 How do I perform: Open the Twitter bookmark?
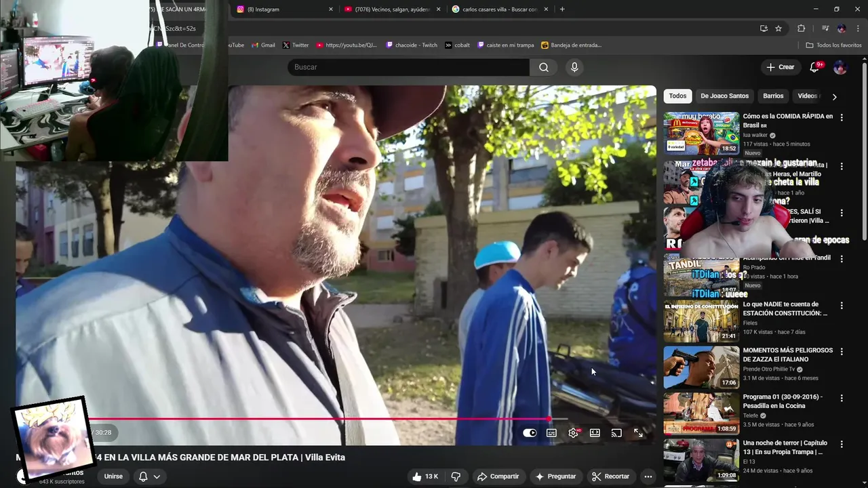click(295, 45)
